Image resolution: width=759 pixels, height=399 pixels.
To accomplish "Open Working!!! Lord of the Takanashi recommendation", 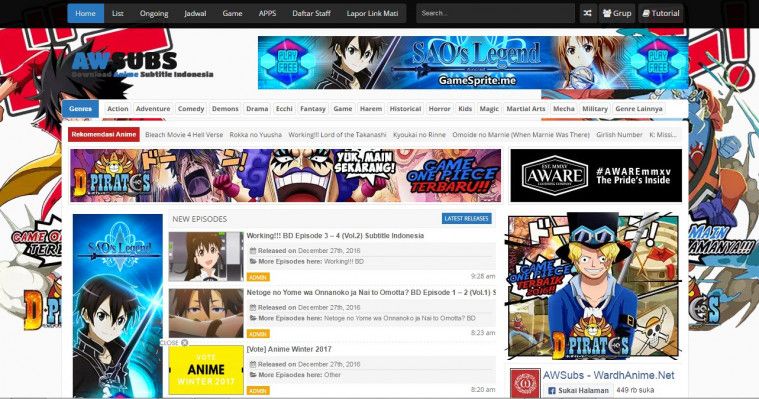I will pyautogui.click(x=337, y=135).
